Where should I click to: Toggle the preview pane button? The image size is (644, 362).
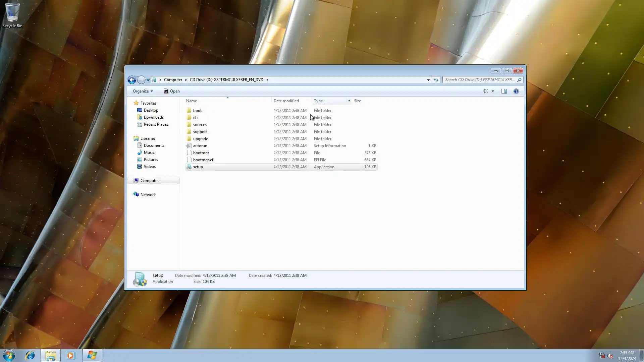click(504, 91)
